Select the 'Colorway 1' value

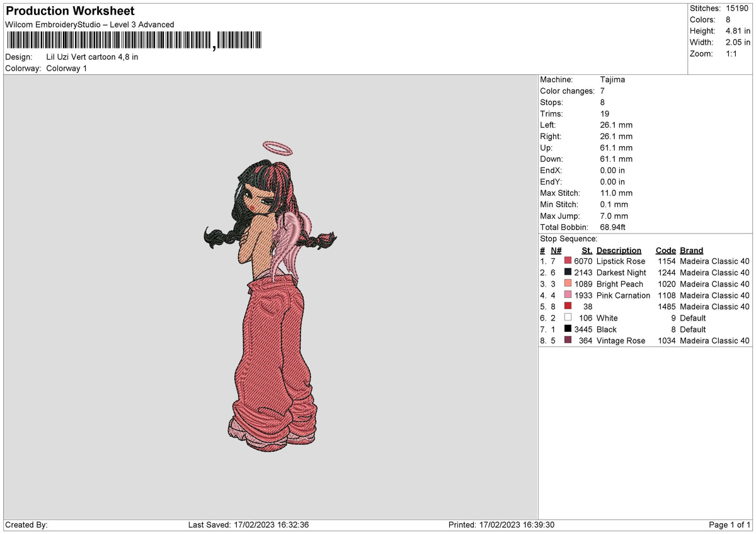tap(67, 68)
